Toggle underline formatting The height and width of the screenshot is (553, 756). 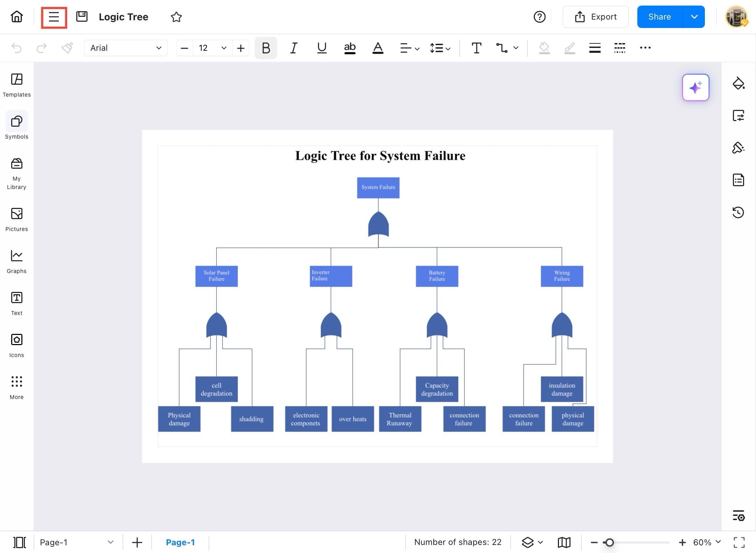[x=321, y=48]
